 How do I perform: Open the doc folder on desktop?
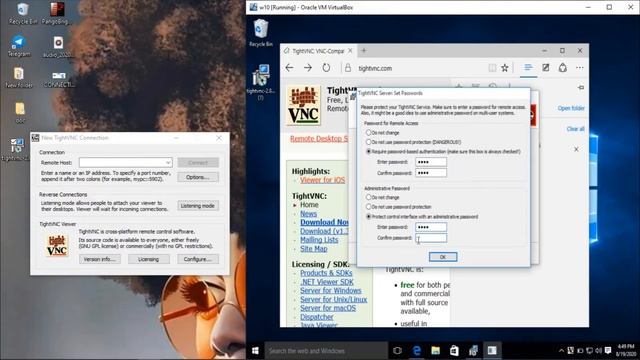[x=20, y=113]
